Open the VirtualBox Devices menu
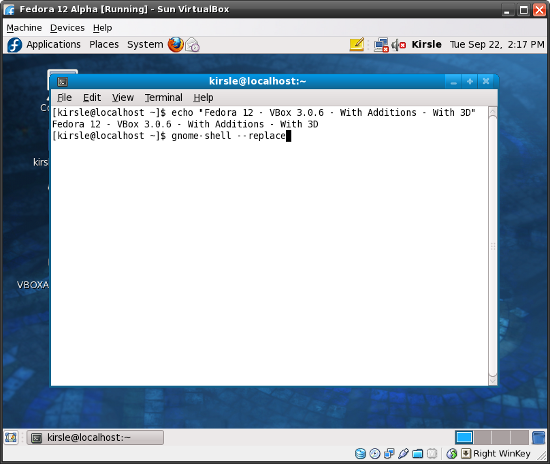Screen dimensions: 550x464 (x=67, y=28)
